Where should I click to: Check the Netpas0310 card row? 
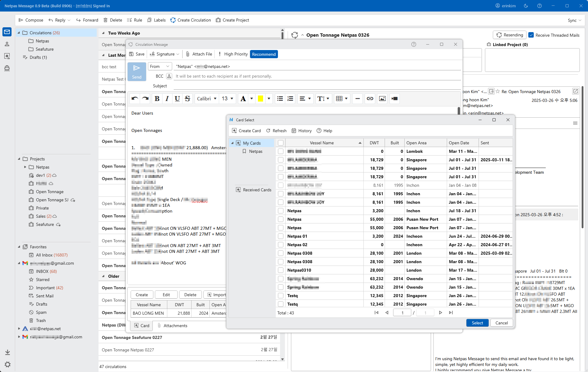coord(281,270)
